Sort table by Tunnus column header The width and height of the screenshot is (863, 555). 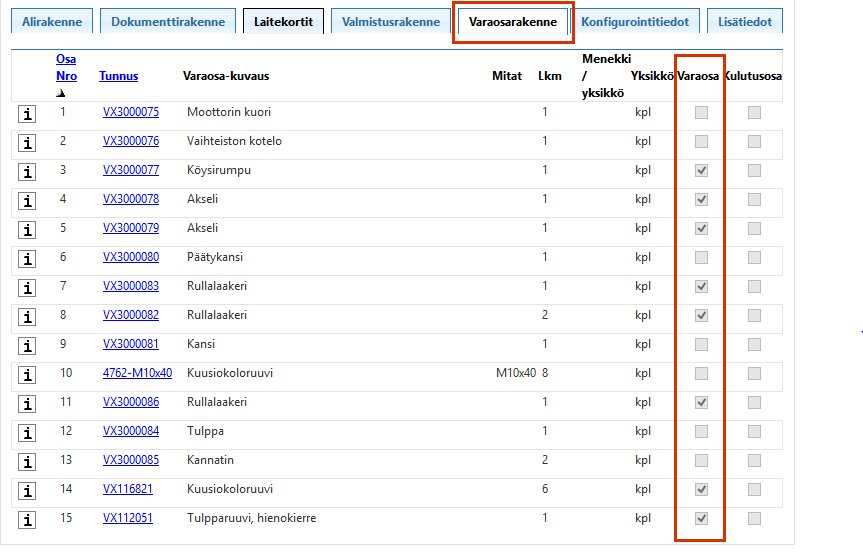pyautogui.click(x=118, y=76)
